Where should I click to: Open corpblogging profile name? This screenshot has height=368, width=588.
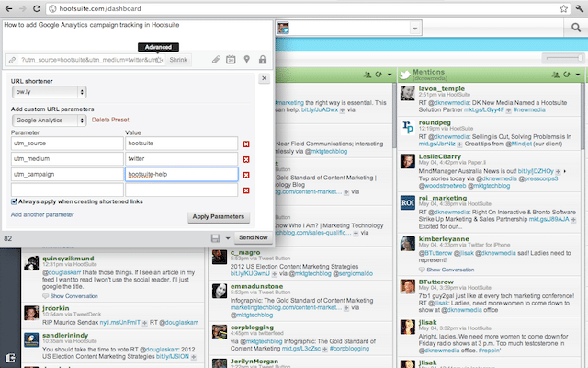(252, 328)
